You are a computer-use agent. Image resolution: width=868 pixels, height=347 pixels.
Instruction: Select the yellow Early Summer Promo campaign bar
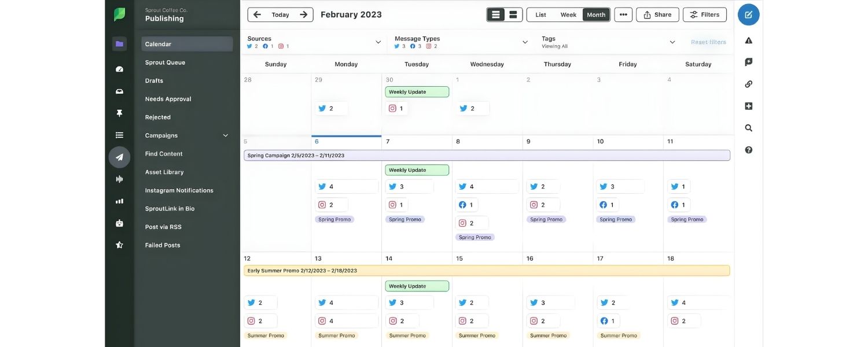[486, 271]
